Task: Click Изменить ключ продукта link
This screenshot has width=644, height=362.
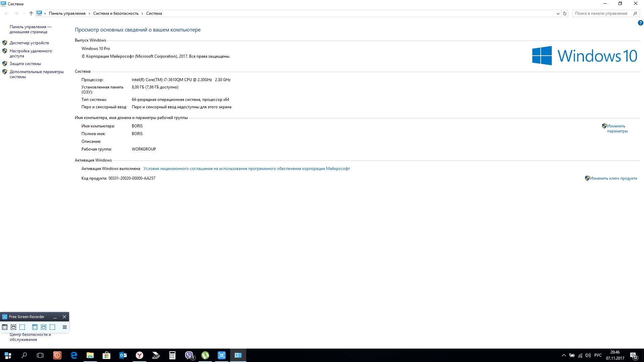Action: click(613, 178)
